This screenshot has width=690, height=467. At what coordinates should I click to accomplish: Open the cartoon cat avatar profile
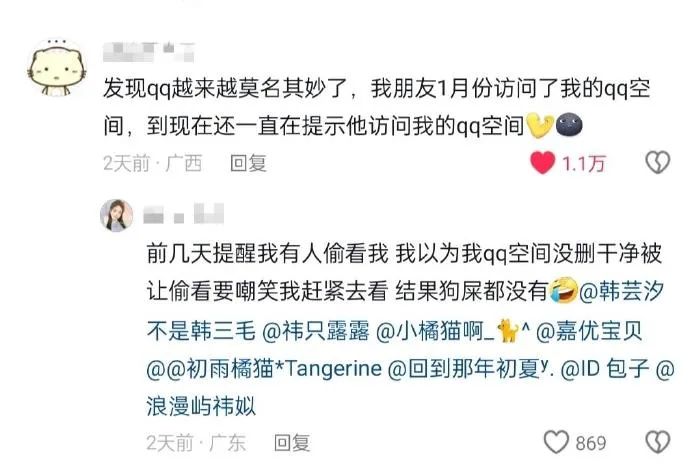tap(56, 69)
